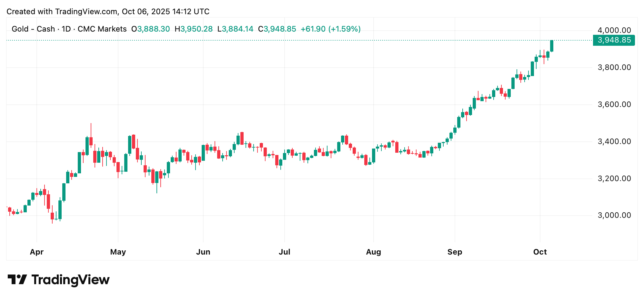This screenshot has width=644, height=299.
Task: Select the Jul label on time axis
Action: (x=285, y=252)
